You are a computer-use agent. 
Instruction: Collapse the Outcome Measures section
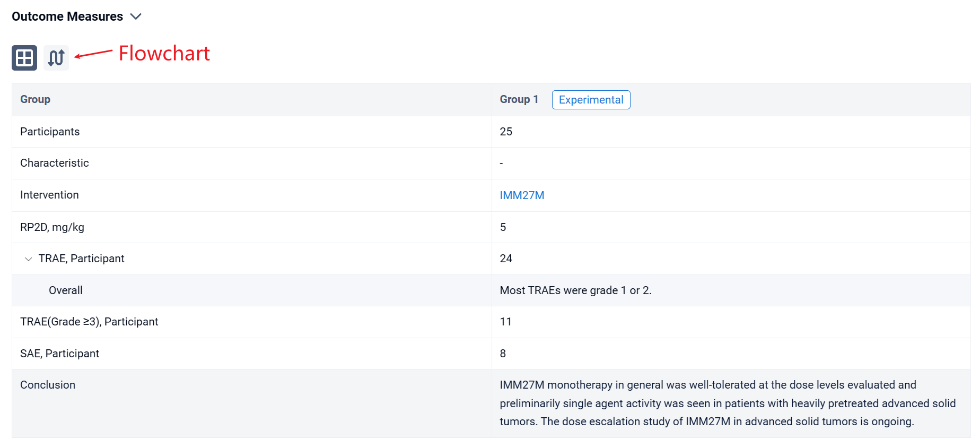point(136,16)
